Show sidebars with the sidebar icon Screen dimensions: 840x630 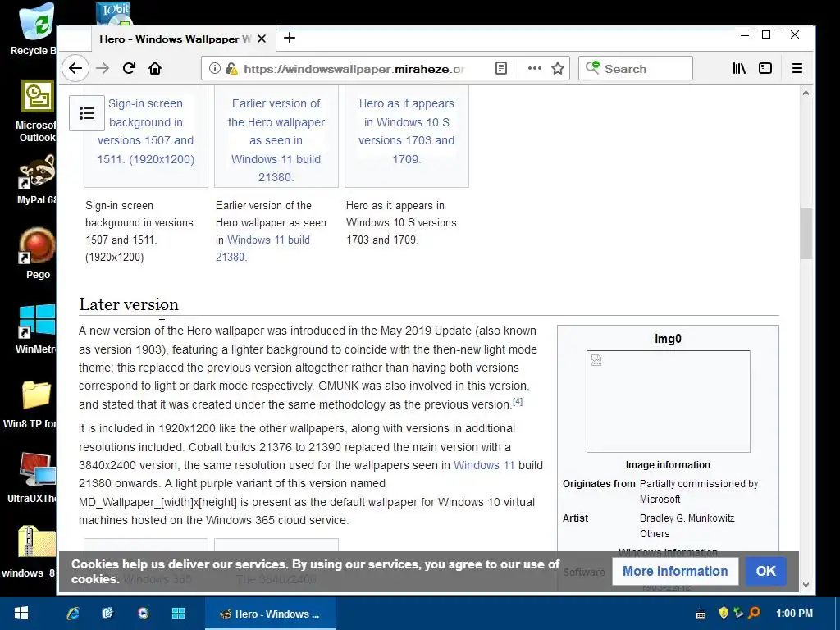point(765,69)
